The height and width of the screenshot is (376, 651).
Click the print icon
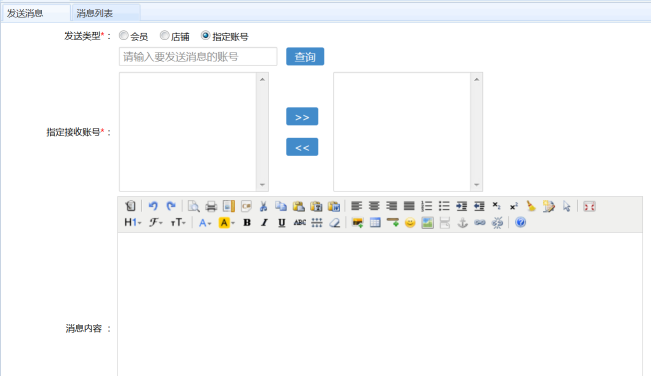tap(211, 206)
